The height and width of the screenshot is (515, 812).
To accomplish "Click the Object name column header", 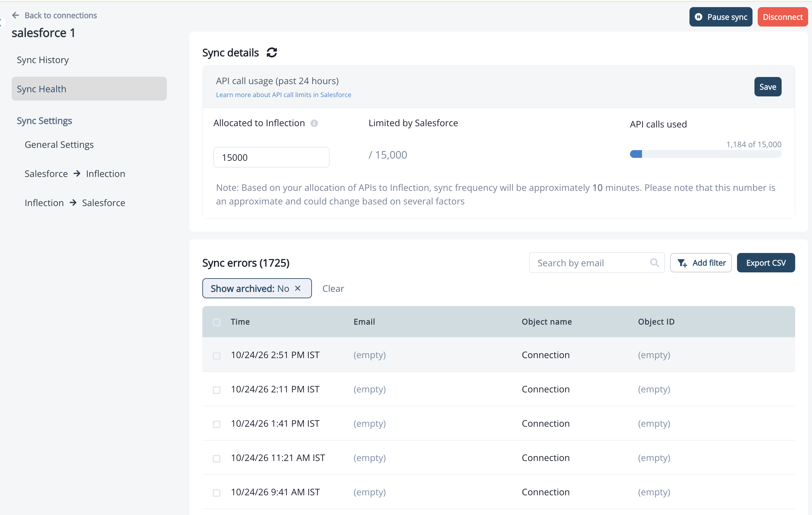I will point(547,322).
